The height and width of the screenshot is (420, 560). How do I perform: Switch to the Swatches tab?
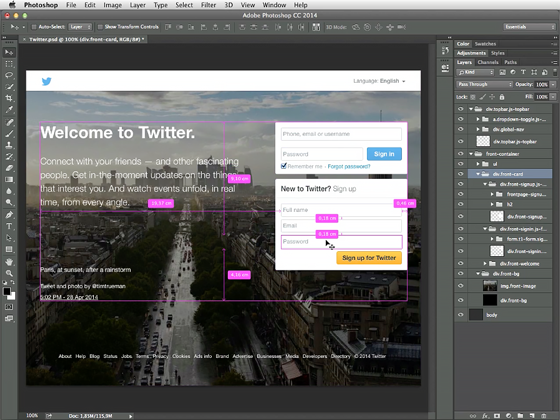click(485, 44)
